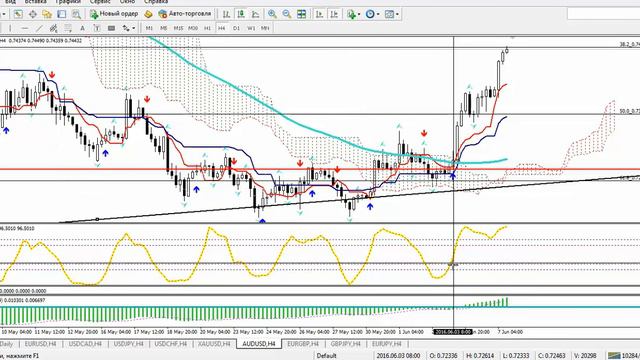
Task: Select the W1 timeframe
Action: 251,28
